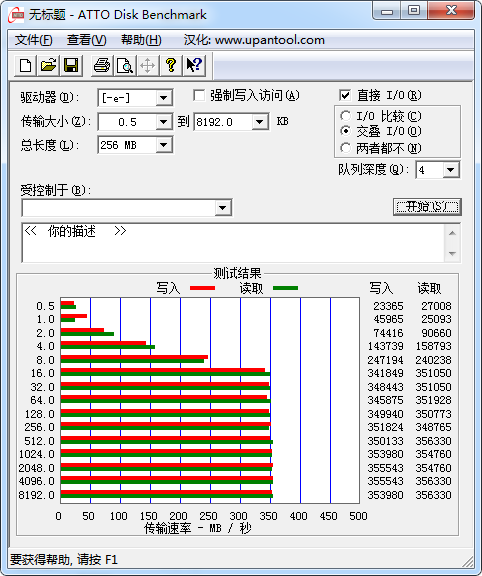Click the 写入 results column header
This screenshot has height=576, width=482.
381,288
